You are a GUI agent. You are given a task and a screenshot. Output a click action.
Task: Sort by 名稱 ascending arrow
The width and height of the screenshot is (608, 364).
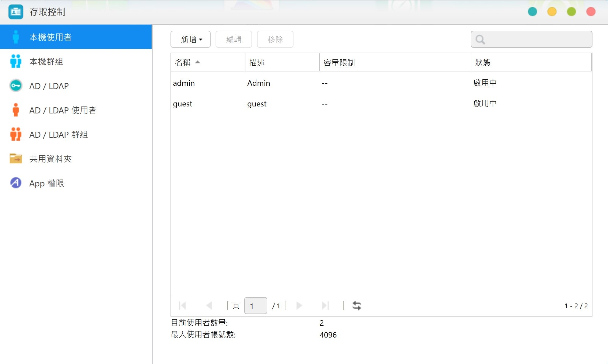point(198,62)
